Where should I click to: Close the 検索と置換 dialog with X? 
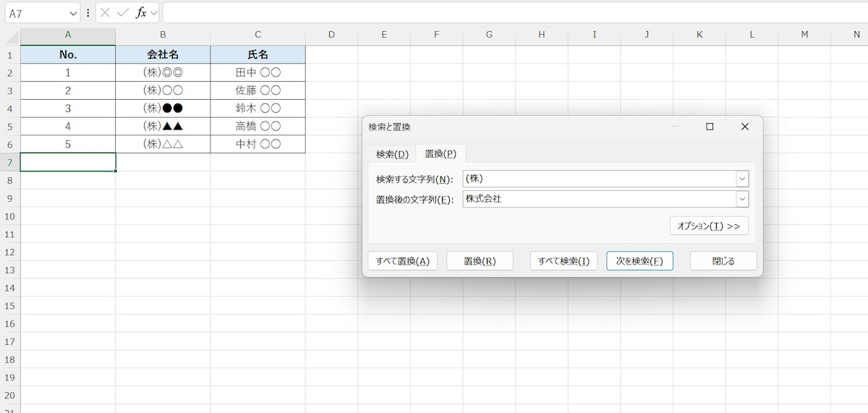pos(745,127)
